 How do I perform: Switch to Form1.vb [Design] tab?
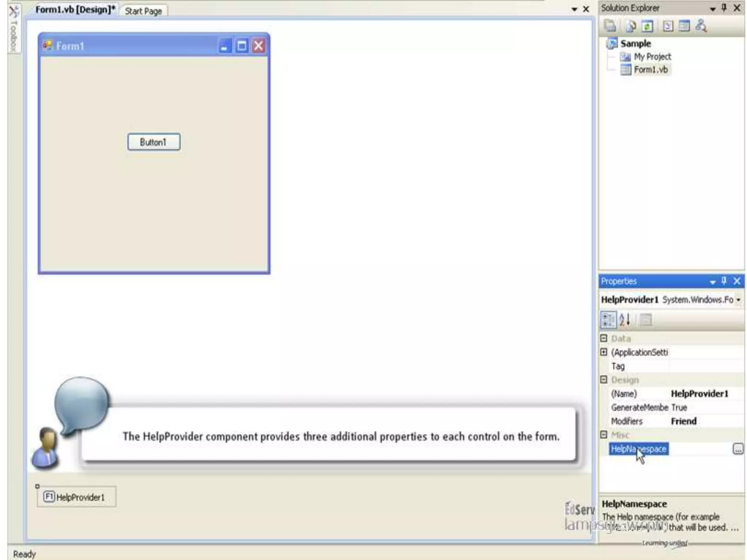tap(75, 10)
